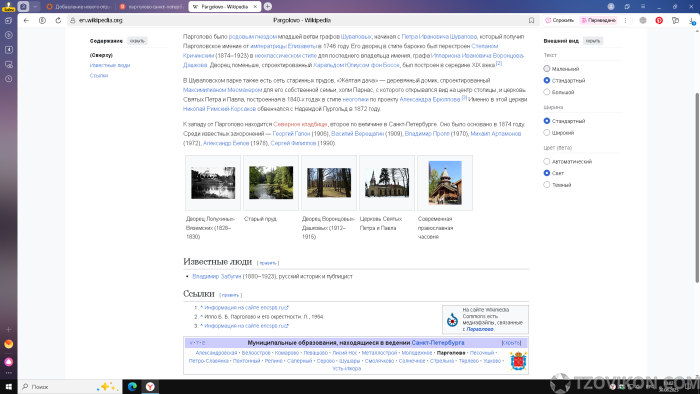
Task: Open the Современная православная часовня thumbnail
Action: point(445,183)
